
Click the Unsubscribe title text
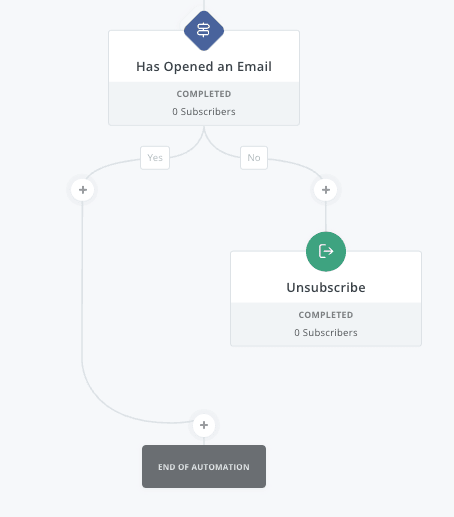[x=326, y=288]
